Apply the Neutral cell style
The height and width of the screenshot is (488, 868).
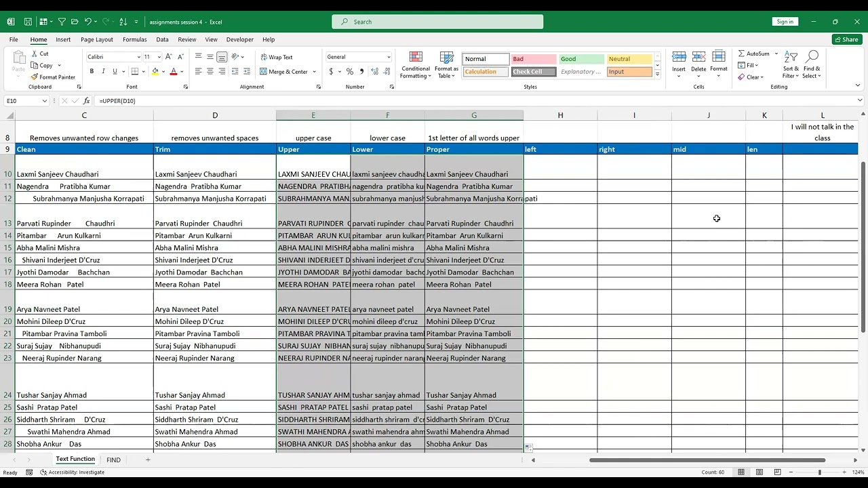coord(629,59)
